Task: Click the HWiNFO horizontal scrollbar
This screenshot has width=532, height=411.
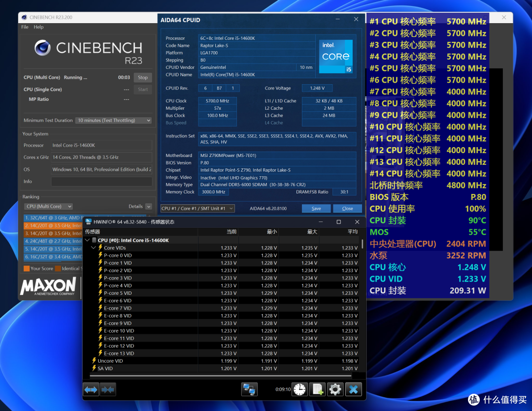Action: (x=221, y=376)
